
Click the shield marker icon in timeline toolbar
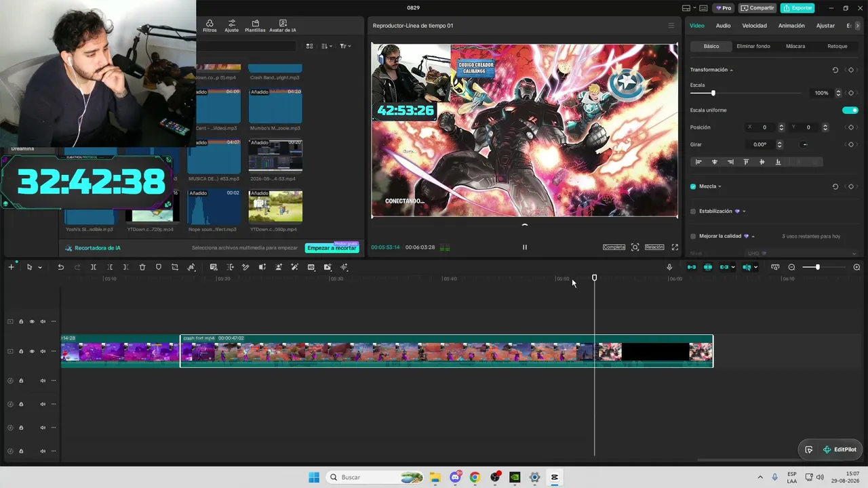159,267
